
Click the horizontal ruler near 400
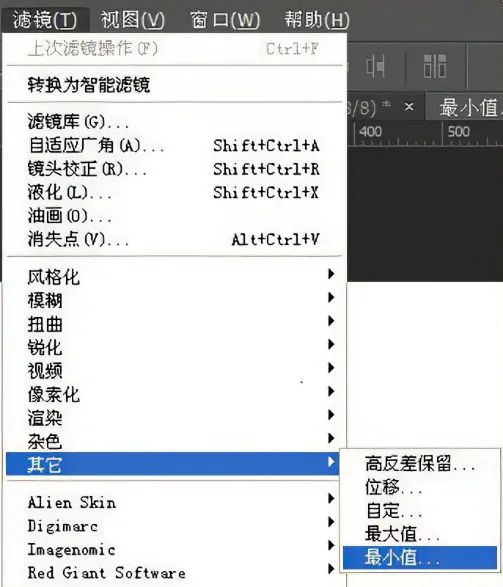tap(371, 132)
